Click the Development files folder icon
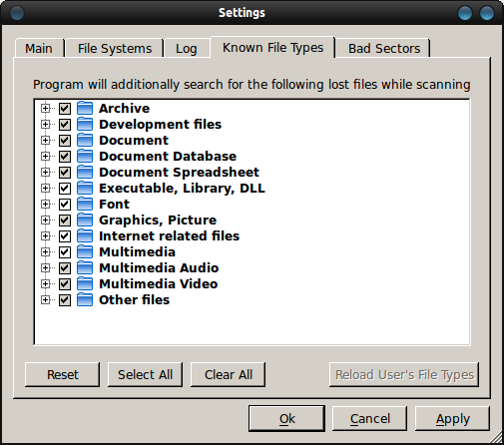Screen dimensions: 504x445 pos(85,124)
